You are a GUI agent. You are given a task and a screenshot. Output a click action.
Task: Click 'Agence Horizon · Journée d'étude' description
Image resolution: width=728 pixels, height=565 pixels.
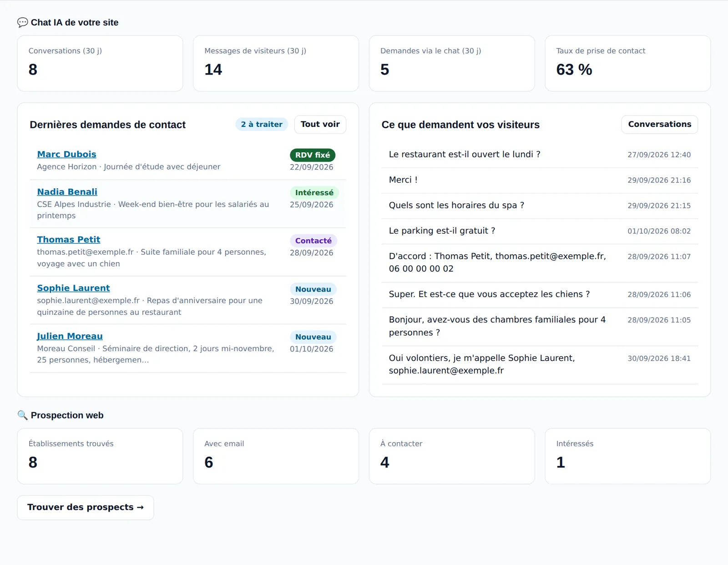[128, 166]
